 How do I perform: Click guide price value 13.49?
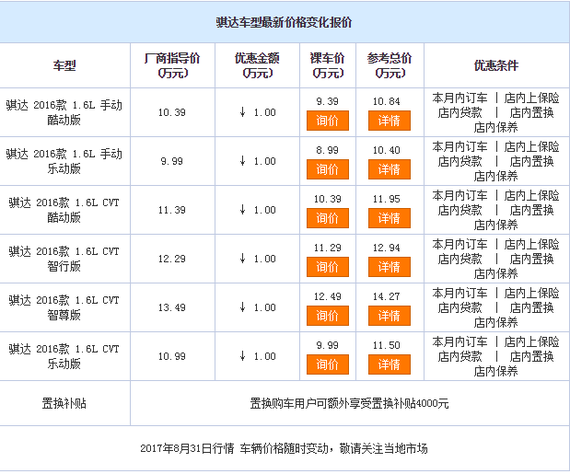pos(172,307)
